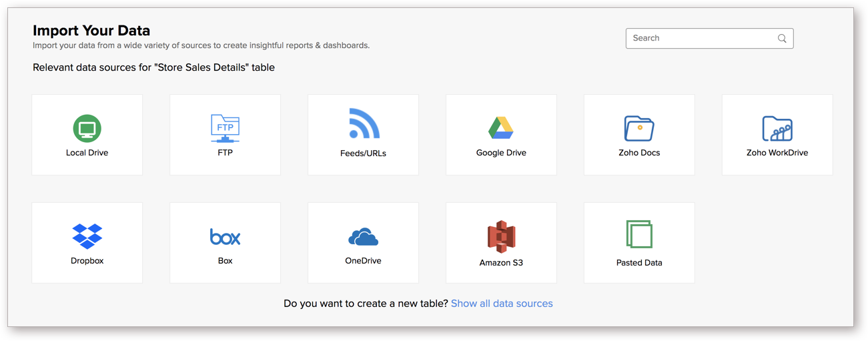Click the Dropbox label text
The height and width of the screenshot is (341, 868).
pyautogui.click(x=87, y=261)
